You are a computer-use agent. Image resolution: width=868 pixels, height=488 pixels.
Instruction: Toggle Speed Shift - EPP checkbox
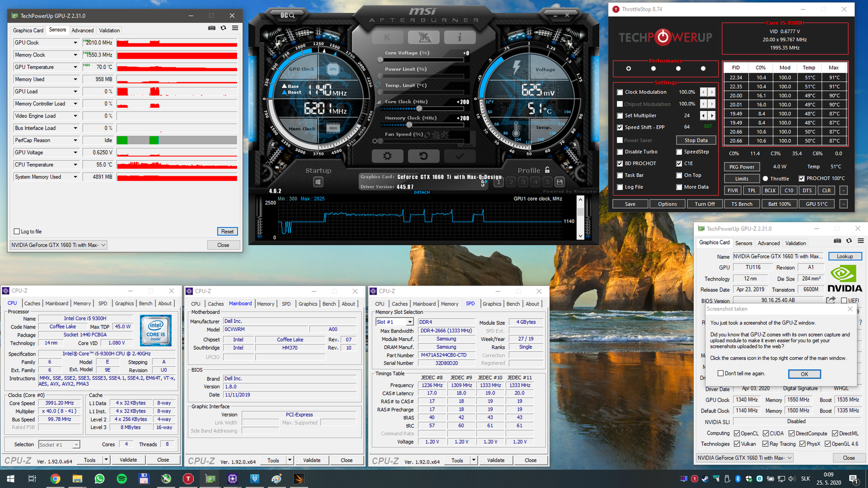pyautogui.click(x=620, y=127)
